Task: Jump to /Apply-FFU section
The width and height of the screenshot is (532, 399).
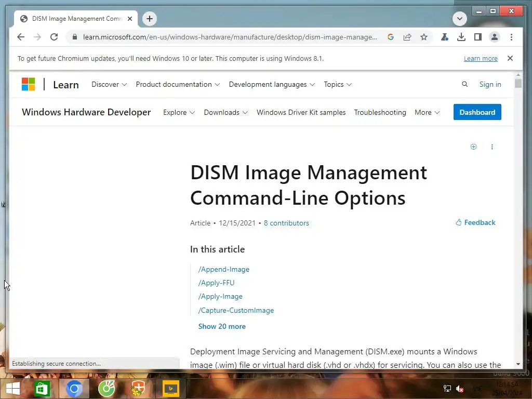Action: point(216,283)
